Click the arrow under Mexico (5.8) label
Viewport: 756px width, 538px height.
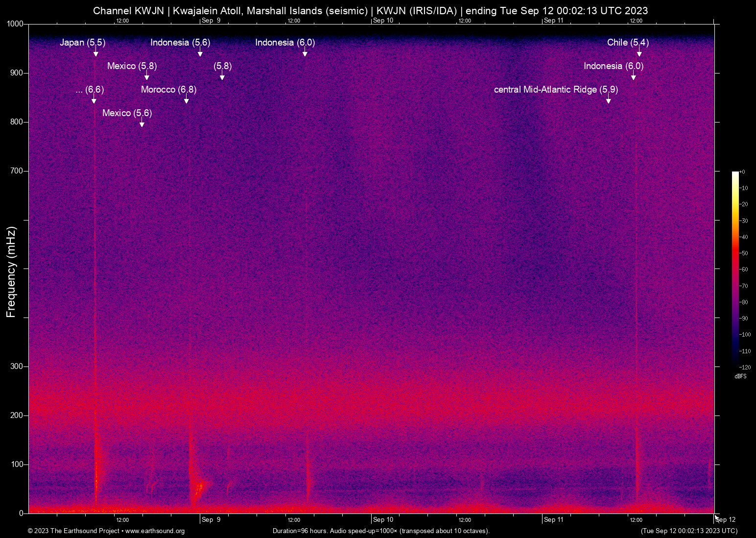[146, 76]
